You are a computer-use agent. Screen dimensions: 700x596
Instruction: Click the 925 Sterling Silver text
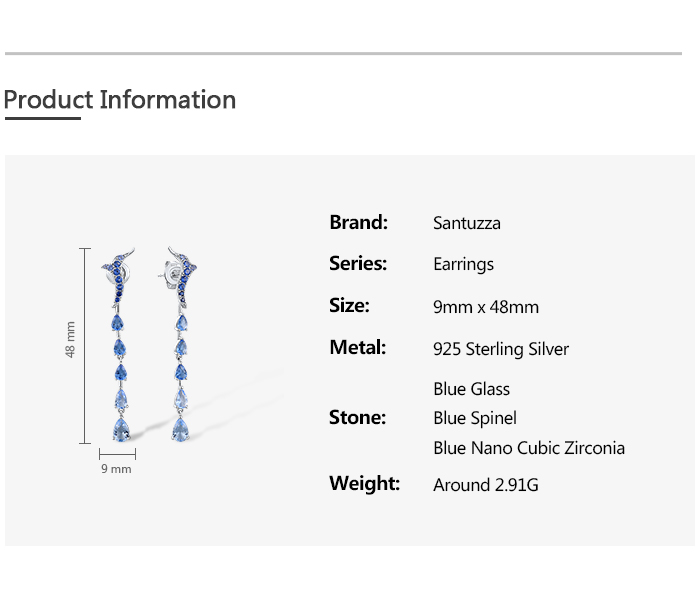pos(500,349)
